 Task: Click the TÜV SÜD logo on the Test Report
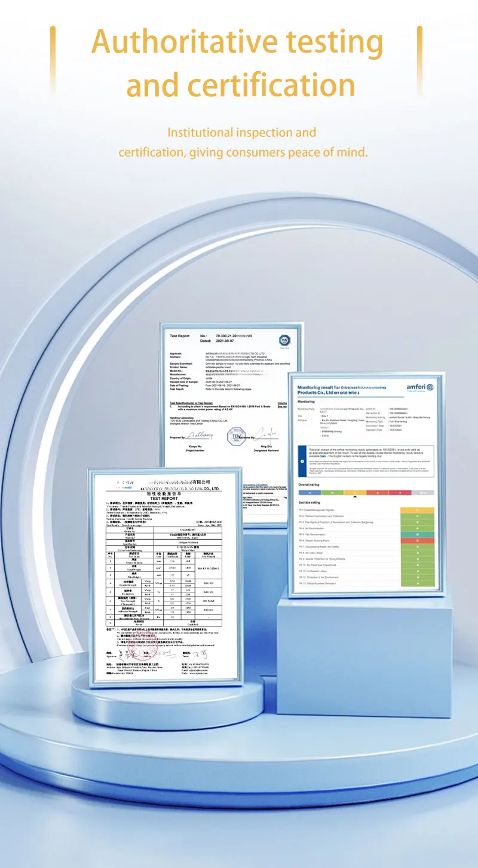pyautogui.click(x=284, y=340)
